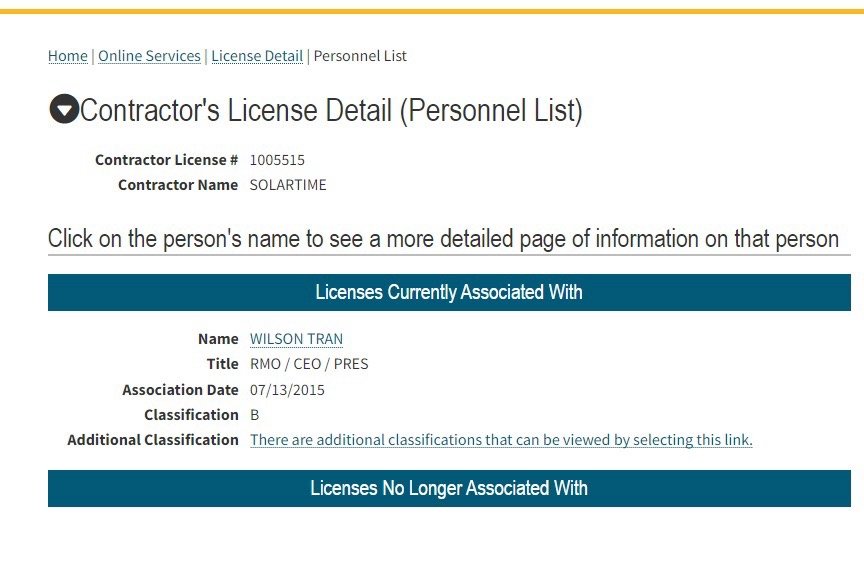Click the association date 07/13/2015
Viewport: 864px width, 573px height.
point(287,390)
